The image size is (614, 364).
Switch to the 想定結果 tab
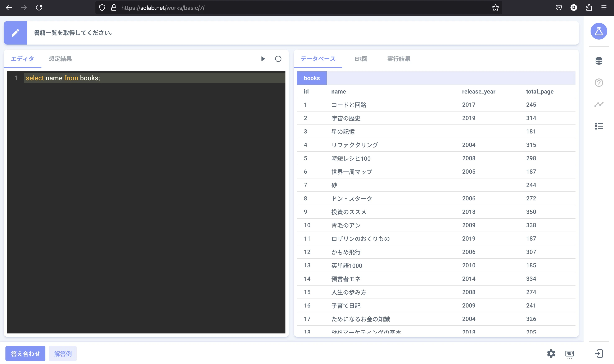pos(60,59)
